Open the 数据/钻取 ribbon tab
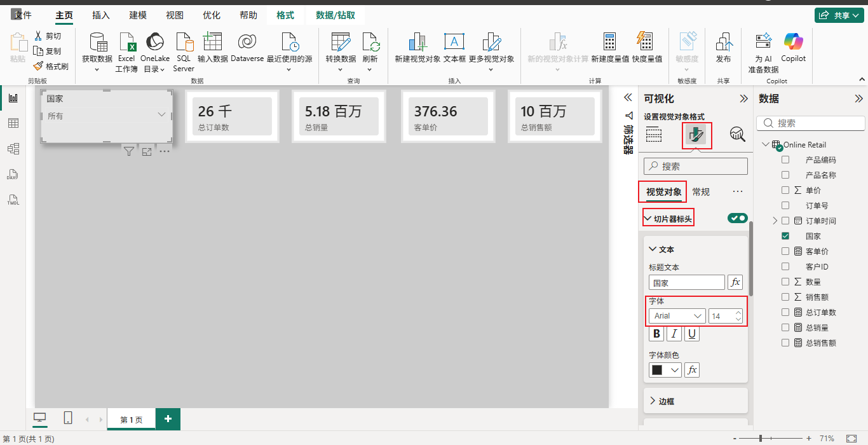 336,15
